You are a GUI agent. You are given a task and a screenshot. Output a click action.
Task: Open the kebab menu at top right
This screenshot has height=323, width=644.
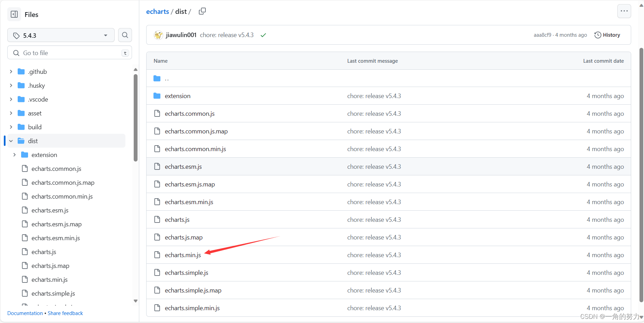(624, 11)
